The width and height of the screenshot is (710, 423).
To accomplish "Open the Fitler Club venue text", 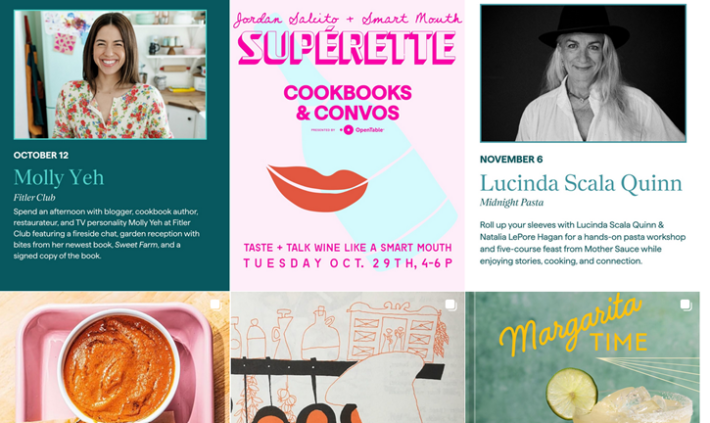I will pos(34,197).
